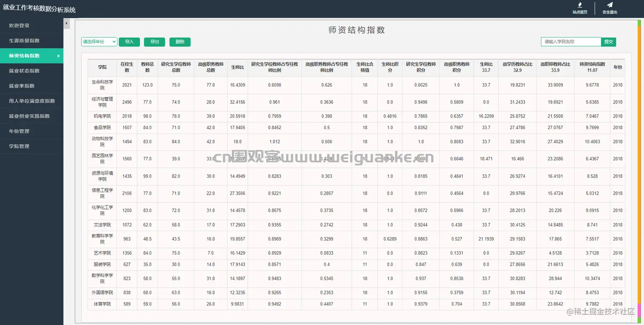Open 用人单位满意度指数 in the sidebar
The height and width of the screenshot is (325, 644).
(x=32, y=101)
